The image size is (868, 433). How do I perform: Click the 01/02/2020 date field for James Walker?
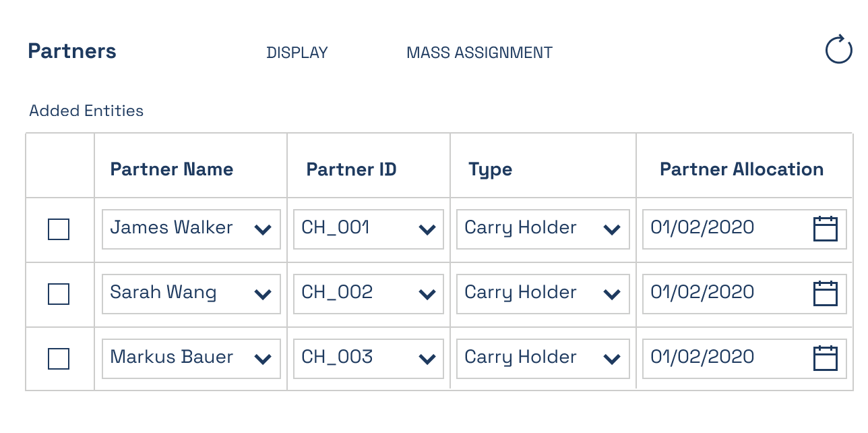click(x=744, y=229)
